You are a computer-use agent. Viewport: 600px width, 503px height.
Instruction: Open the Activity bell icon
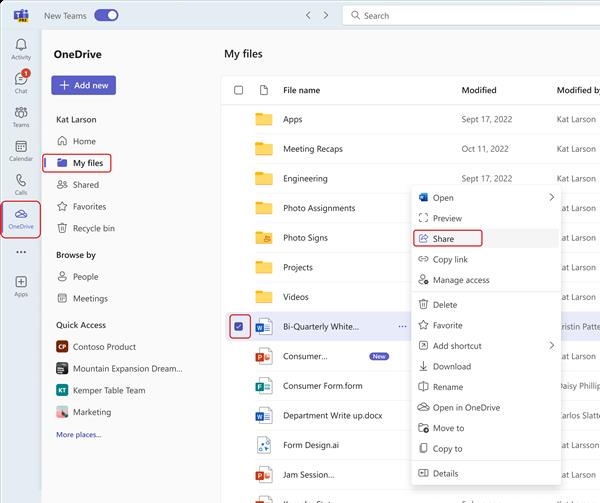pos(21,49)
